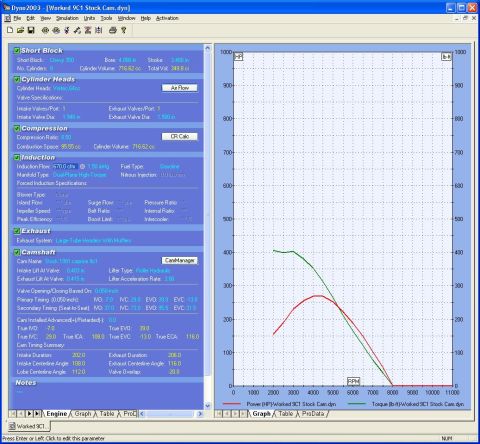
Task: Click the Induction Flow input field
Action: [x=65, y=166]
